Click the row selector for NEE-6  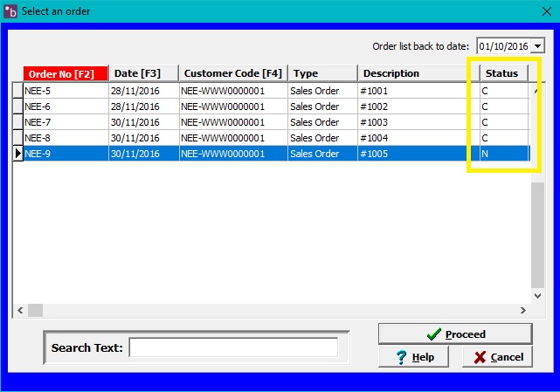tap(17, 107)
